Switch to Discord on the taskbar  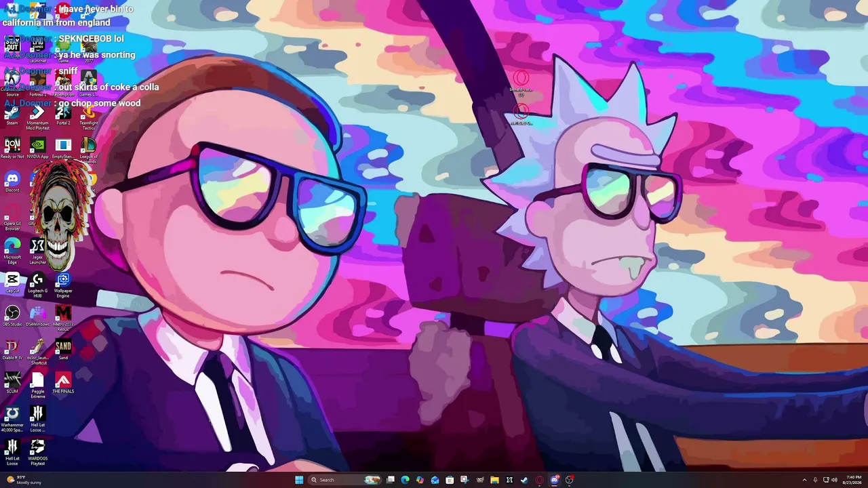555,480
